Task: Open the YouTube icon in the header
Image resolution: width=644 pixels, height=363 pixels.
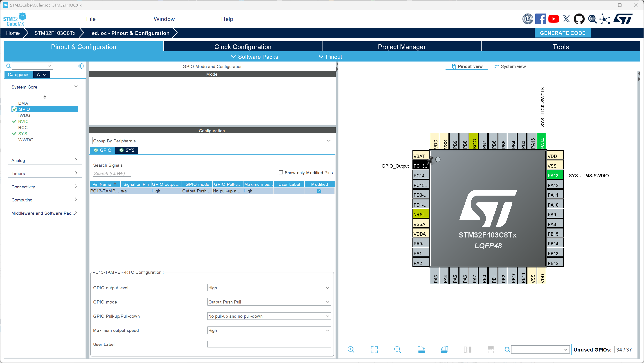Action: click(554, 19)
